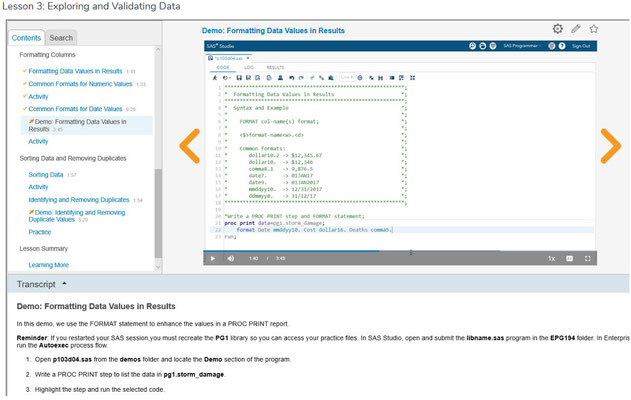Open Common Formats for Date Values link
The image size is (631, 400).
tap(75, 109)
